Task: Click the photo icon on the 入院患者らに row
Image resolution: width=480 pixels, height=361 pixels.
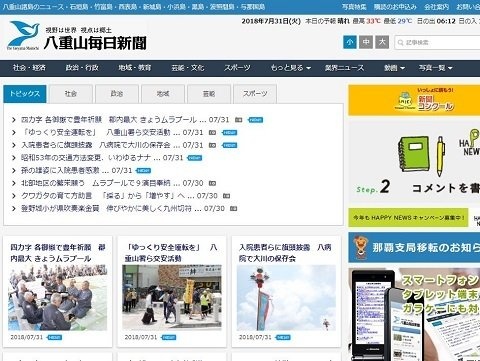Action: point(212,145)
